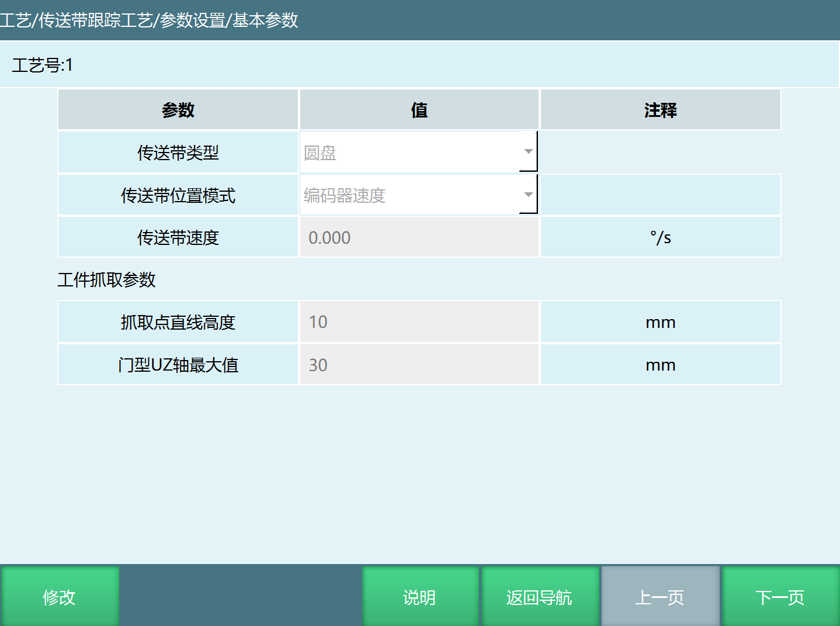Expand the 传送带位置模式 combo box

click(x=418, y=195)
